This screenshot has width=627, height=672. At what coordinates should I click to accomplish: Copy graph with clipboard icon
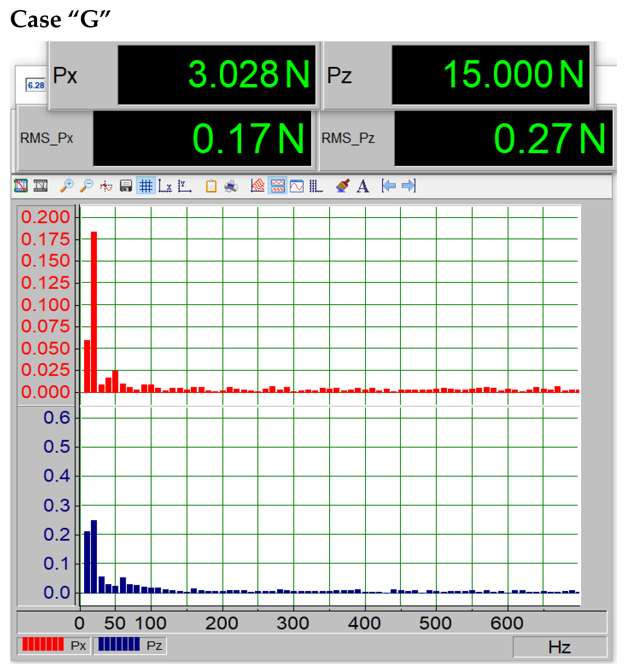[211, 186]
